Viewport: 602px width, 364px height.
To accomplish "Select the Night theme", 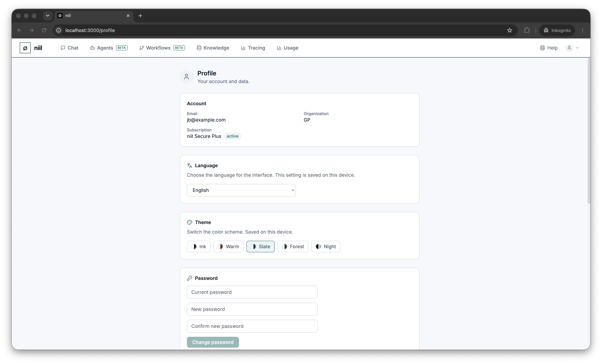I will (x=325, y=247).
